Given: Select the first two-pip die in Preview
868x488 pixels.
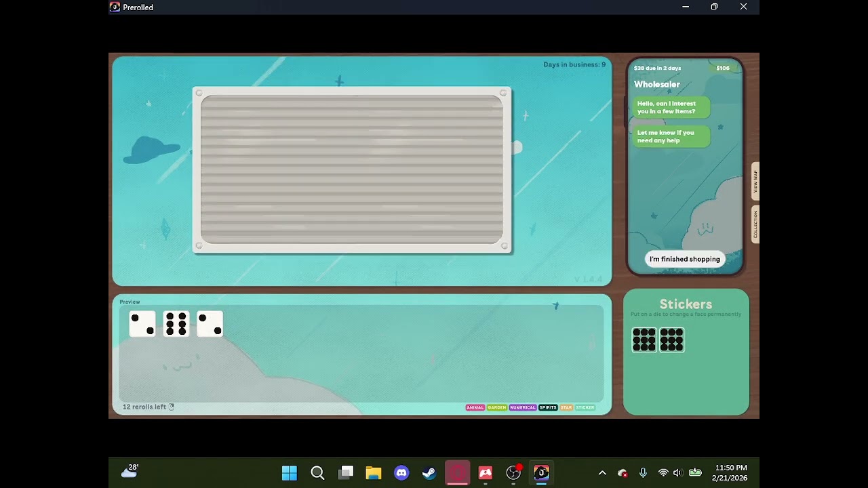Looking at the screenshot, I should coord(142,324).
